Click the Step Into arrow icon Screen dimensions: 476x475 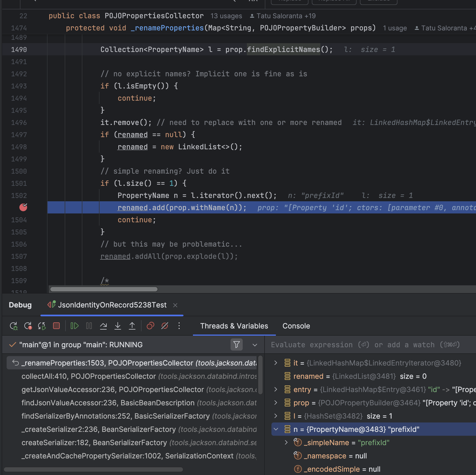[x=118, y=326]
